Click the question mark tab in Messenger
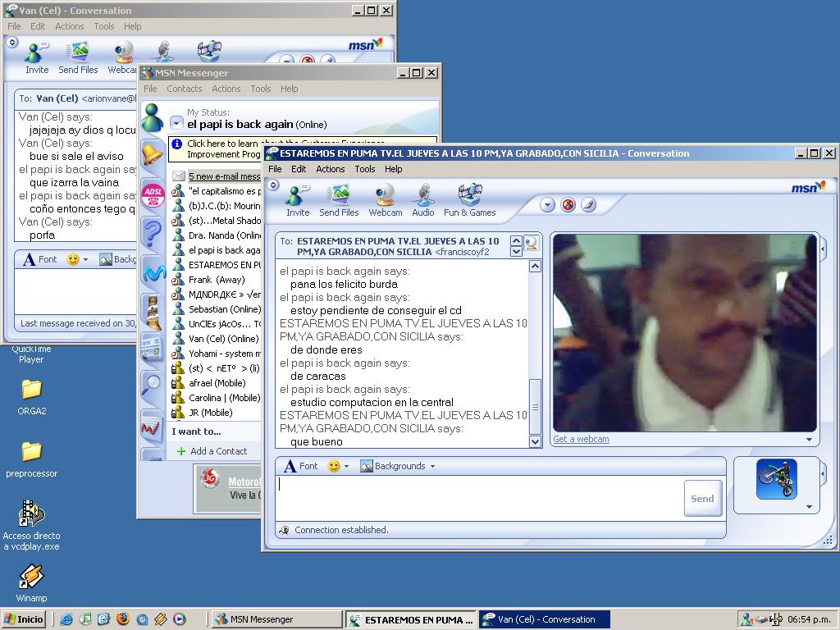Screen dimensions: 840x630 pyautogui.click(x=152, y=234)
